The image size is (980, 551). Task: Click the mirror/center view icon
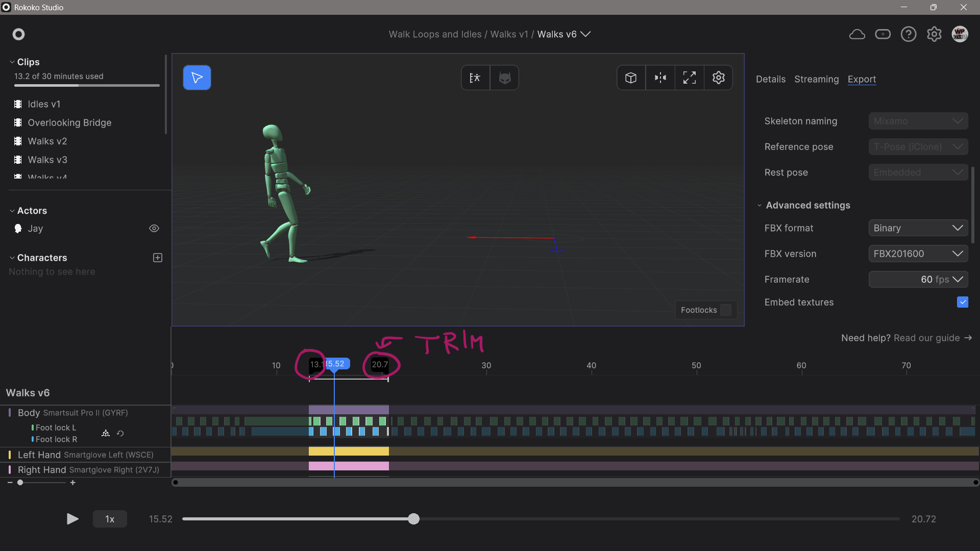tap(660, 78)
